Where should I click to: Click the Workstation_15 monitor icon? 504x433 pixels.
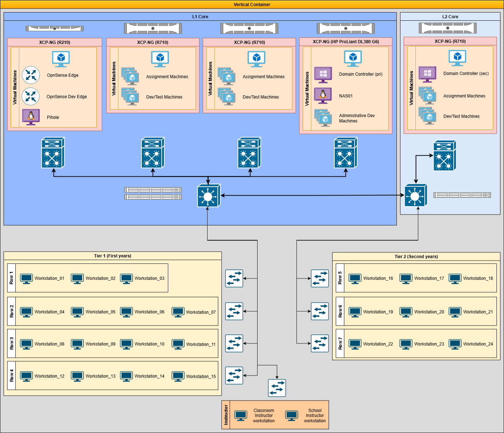(x=178, y=377)
